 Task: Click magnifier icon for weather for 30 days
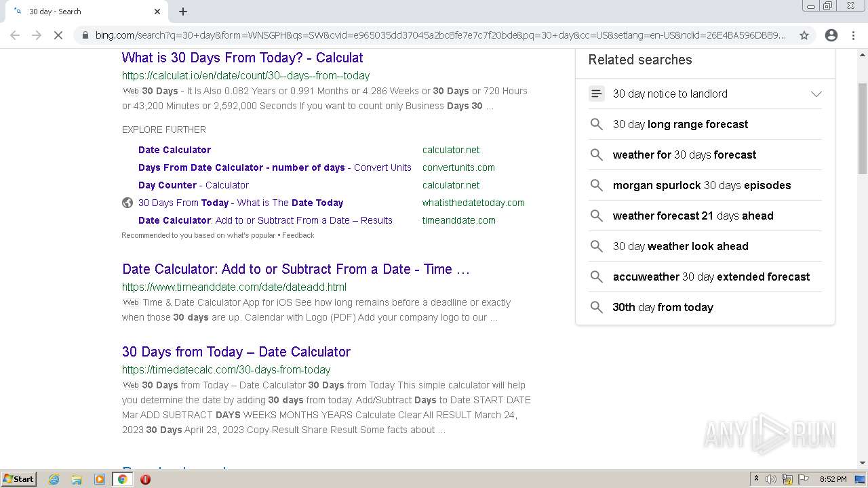[596, 155]
